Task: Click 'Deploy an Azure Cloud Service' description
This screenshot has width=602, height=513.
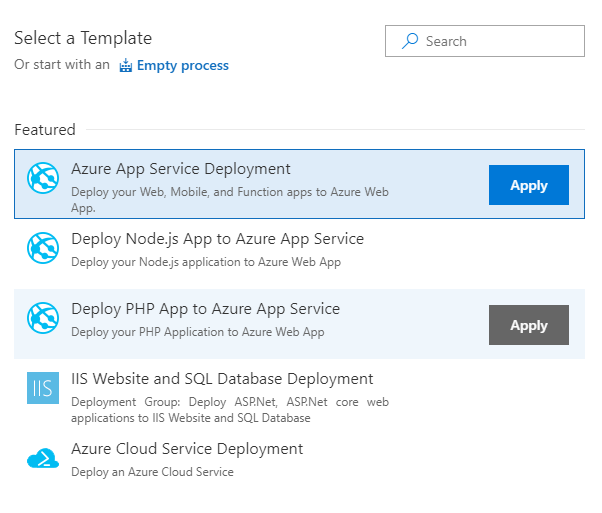Action: (x=152, y=472)
